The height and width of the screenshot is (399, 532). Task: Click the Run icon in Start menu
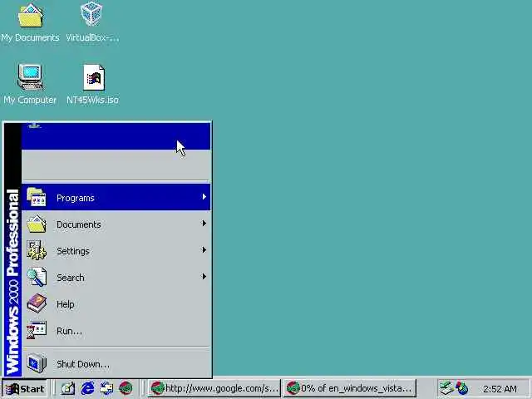(37, 330)
